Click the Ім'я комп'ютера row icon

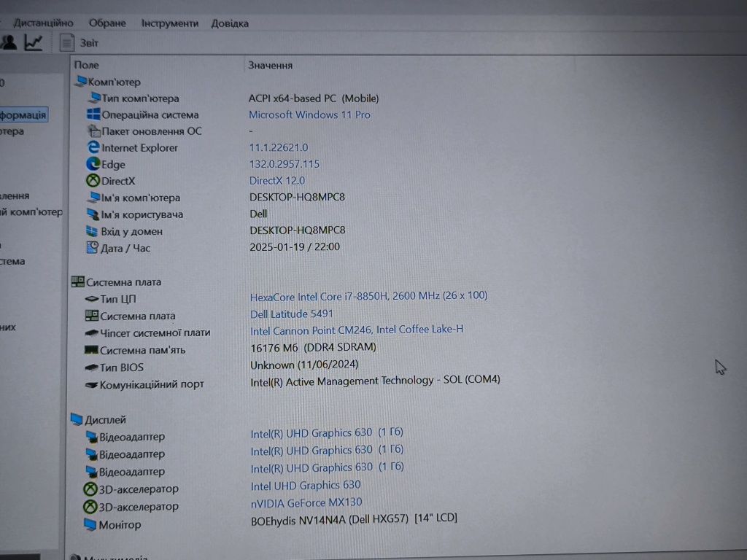tap(93, 197)
